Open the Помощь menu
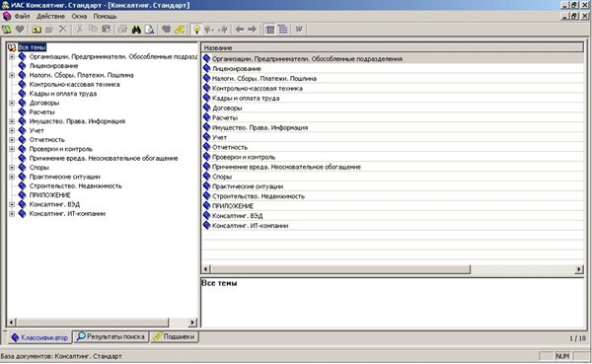 click(105, 16)
